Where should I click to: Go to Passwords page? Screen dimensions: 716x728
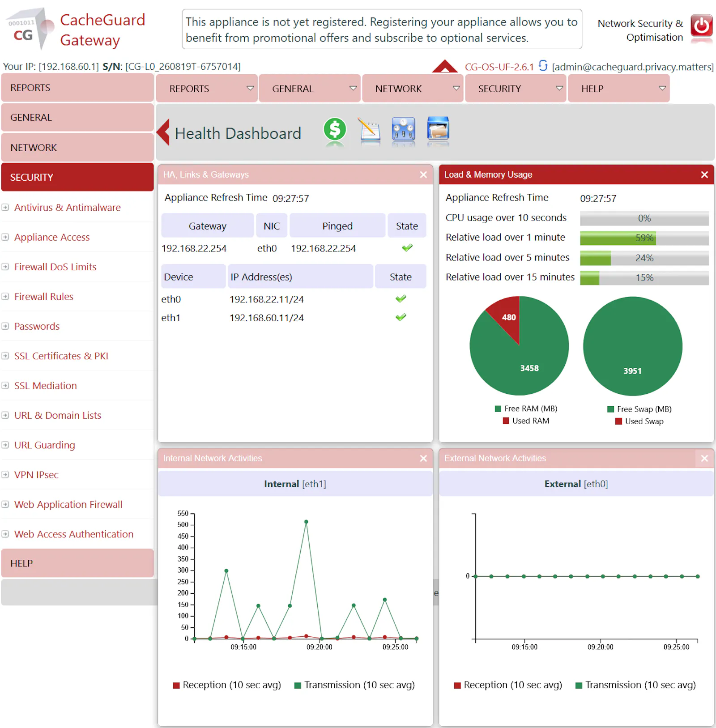(37, 326)
